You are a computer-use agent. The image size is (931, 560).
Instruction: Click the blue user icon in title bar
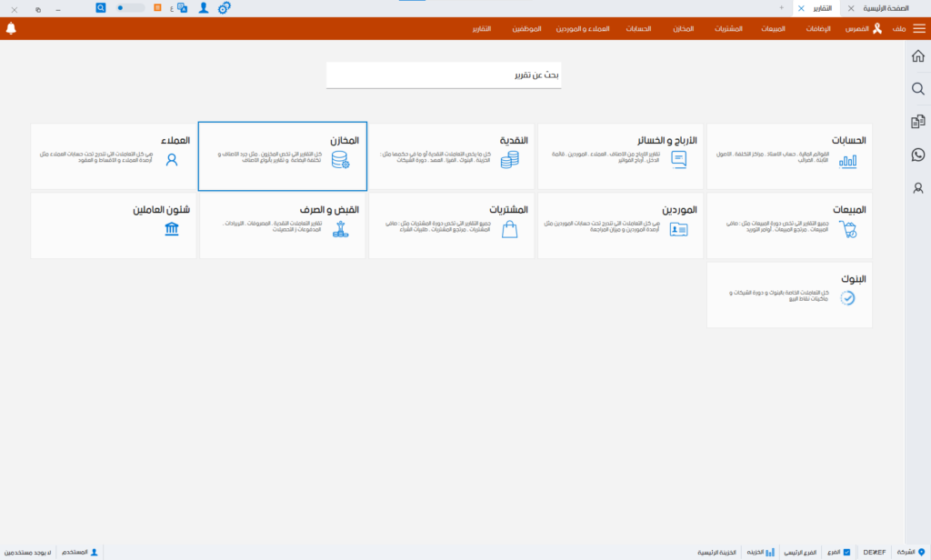pyautogui.click(x=203, y=7)
